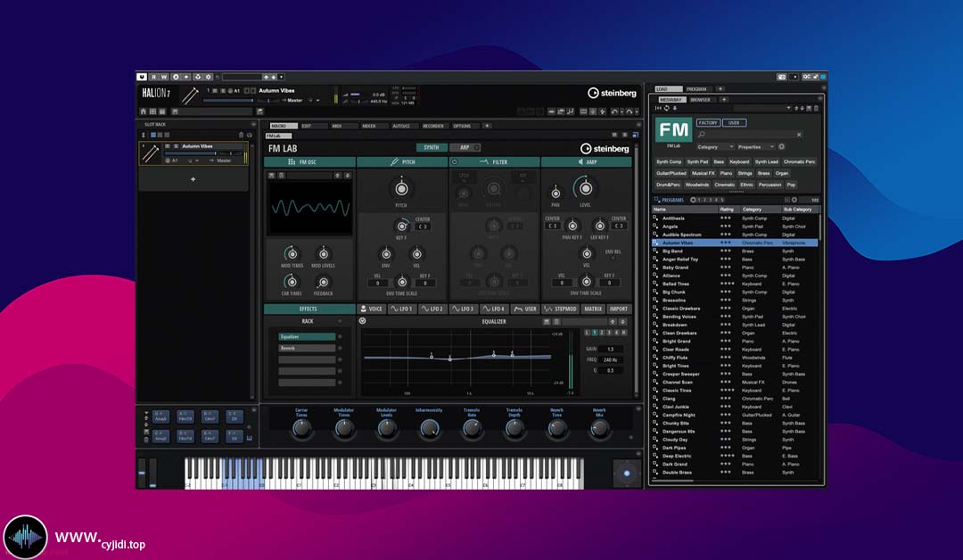Screen dimensions: 963x560
Task: Toggle the USER filter button
Action: click(x=734, y=123)
